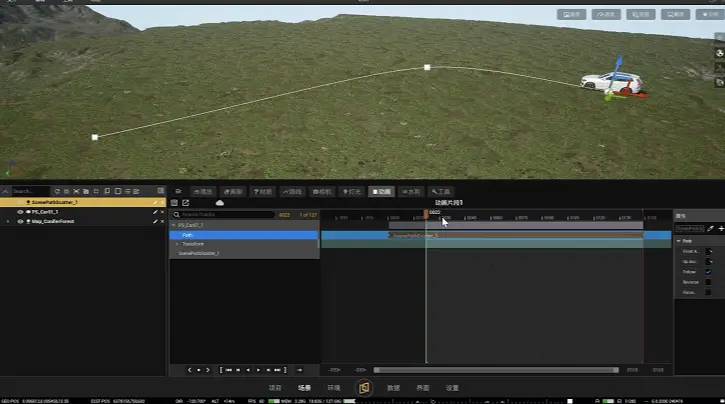
Task: Collapse the outliner panel with the up chevron
Action: click(5, 191)
